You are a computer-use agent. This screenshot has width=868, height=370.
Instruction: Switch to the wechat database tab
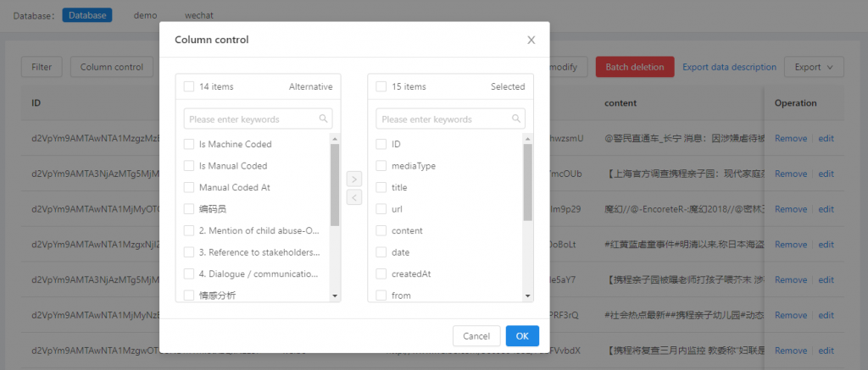click(x=198, y=15)
